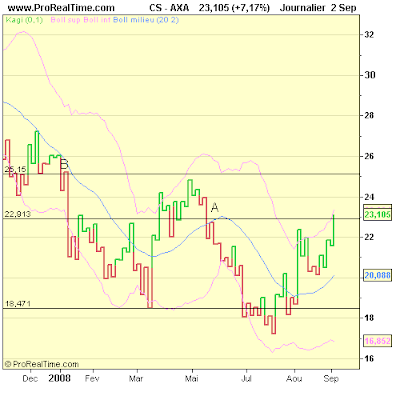400x400 pixels.
Task: Click the 22 price axis label
Action: tap(369, 237)
